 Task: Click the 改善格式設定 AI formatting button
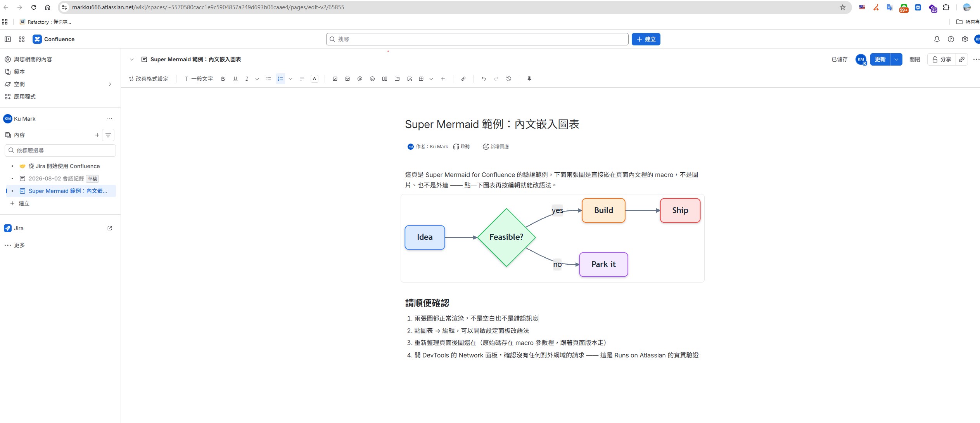point(149,79)
